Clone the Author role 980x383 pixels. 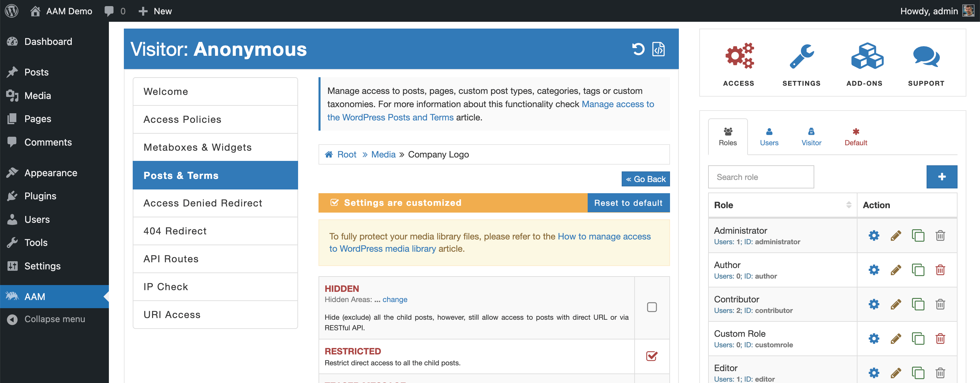click(x=918, y=270)
